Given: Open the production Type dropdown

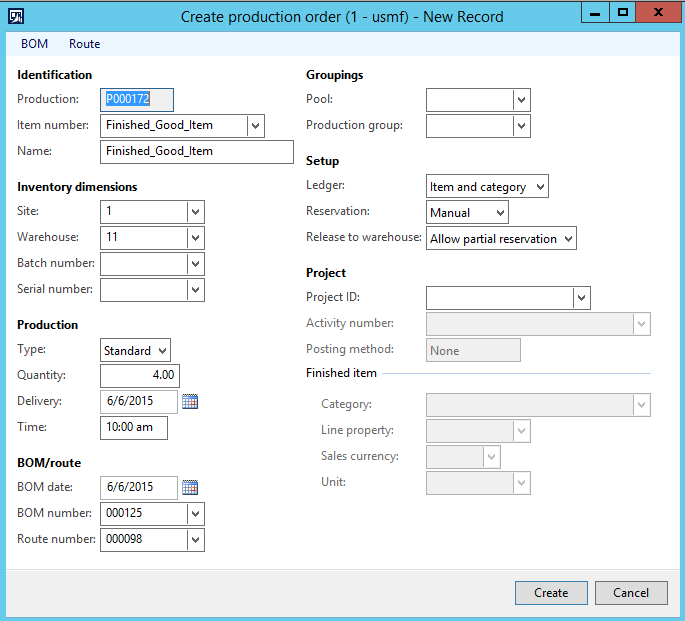Looking at the screenshot, I should (x=162, y=350).
